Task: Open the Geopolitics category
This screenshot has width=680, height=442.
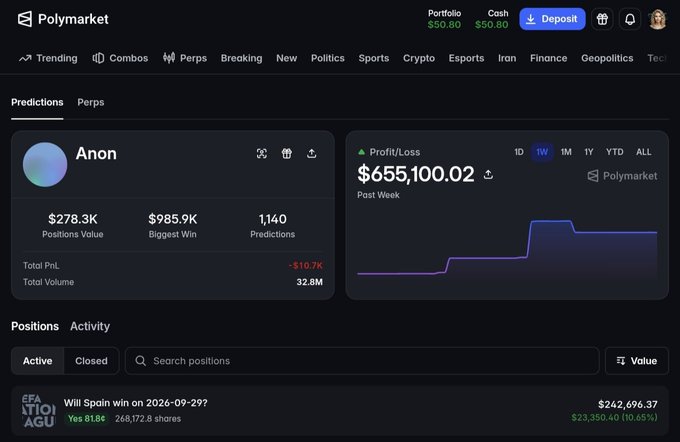Action: tap(607, 58)
